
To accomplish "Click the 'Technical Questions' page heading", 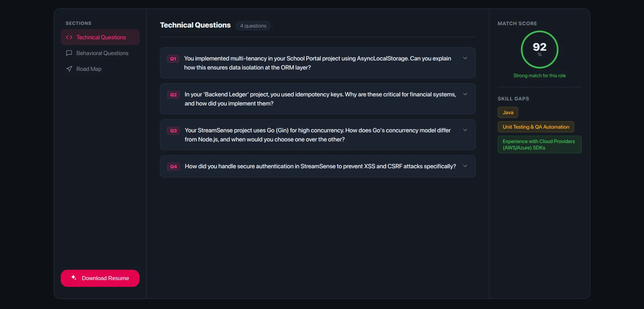I will pos(195,25).
